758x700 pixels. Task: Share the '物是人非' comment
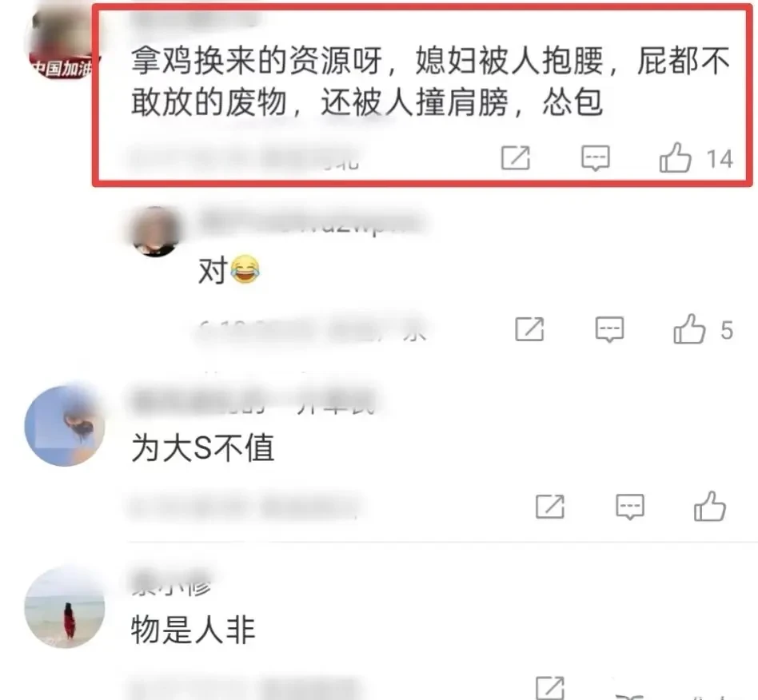pyautogui.click(x=549, y=688)
